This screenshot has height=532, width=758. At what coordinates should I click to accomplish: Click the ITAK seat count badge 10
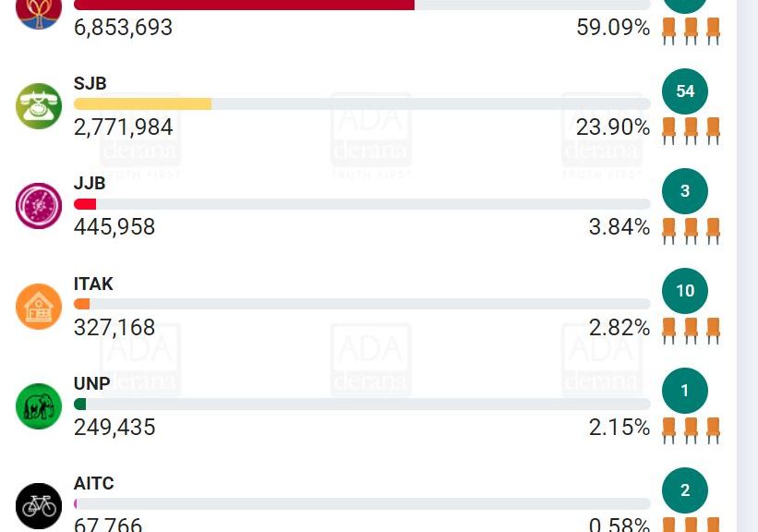tap(685, 291)
